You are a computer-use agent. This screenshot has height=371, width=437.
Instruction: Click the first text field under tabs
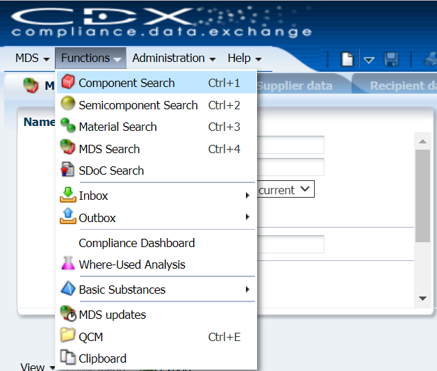291,145
